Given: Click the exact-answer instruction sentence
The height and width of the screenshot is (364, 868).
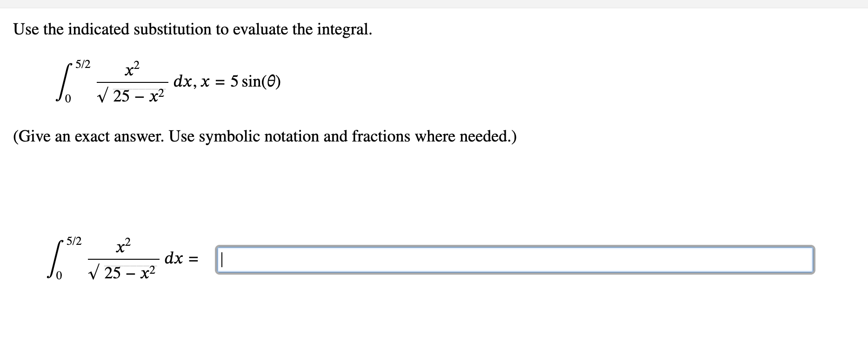Looking at the screenshot, I should coord(265,136).
